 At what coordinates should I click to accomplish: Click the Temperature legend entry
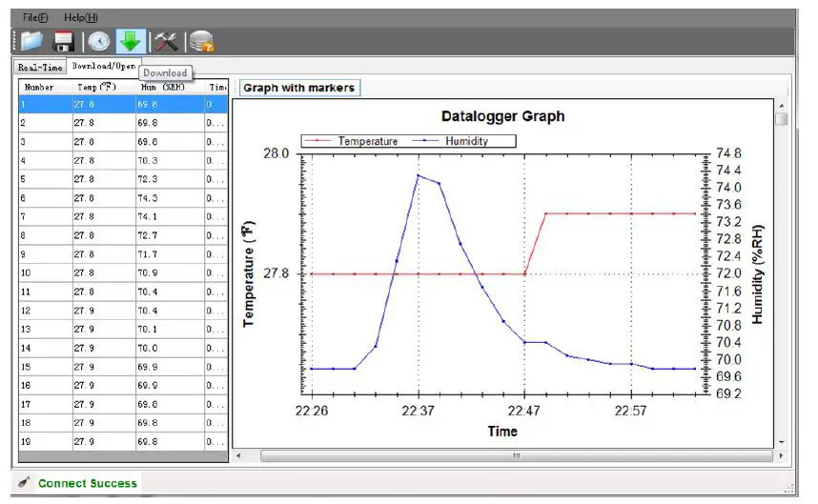click(x=351, y=141)
